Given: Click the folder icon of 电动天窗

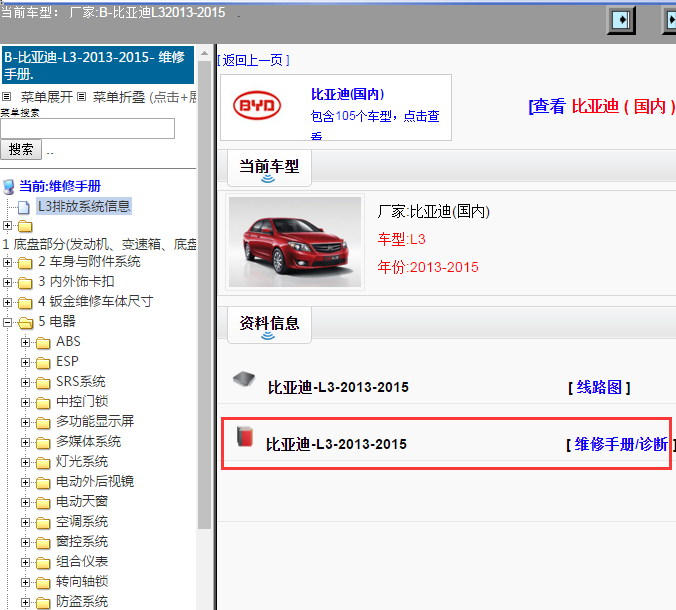Looking at the screenshot, I should tap(43, 503).
